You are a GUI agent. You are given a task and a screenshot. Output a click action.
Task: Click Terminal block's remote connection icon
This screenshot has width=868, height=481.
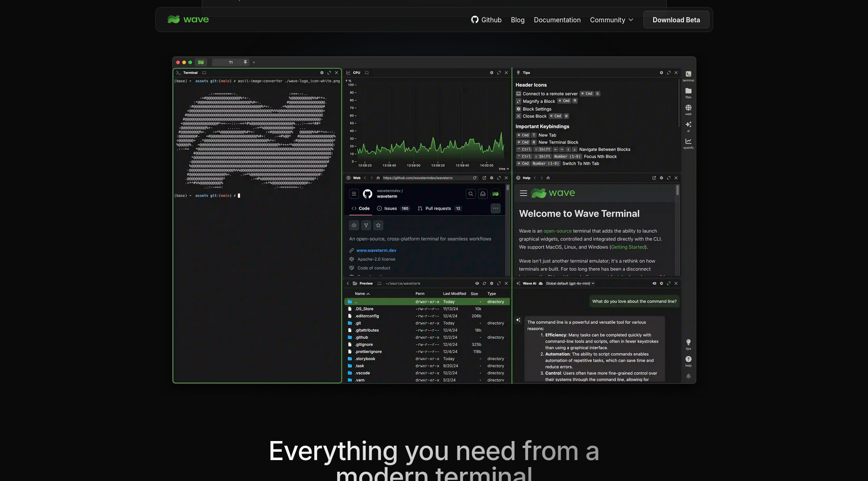204,72
